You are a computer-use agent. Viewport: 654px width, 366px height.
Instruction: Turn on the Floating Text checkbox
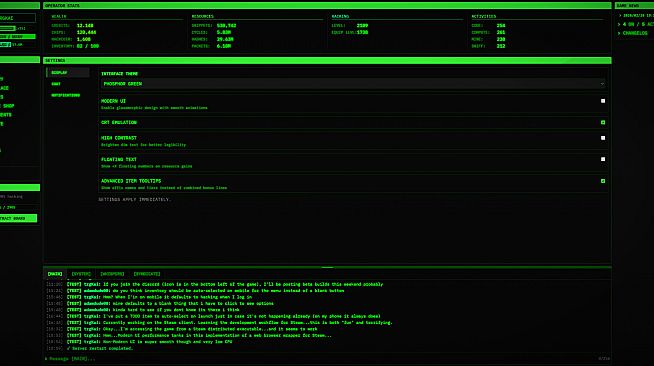(603, 159)
